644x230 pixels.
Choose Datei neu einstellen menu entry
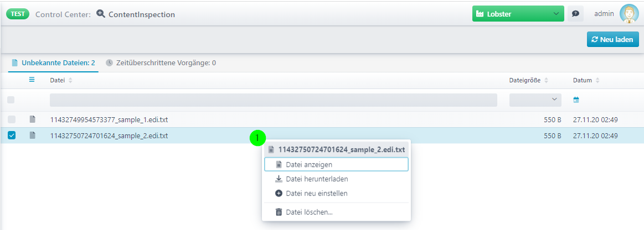point(336,193)
